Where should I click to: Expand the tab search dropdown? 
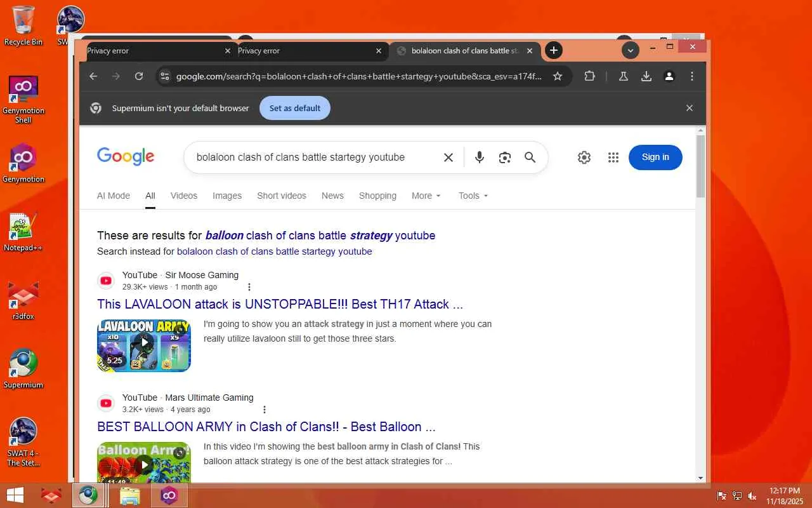630,50
